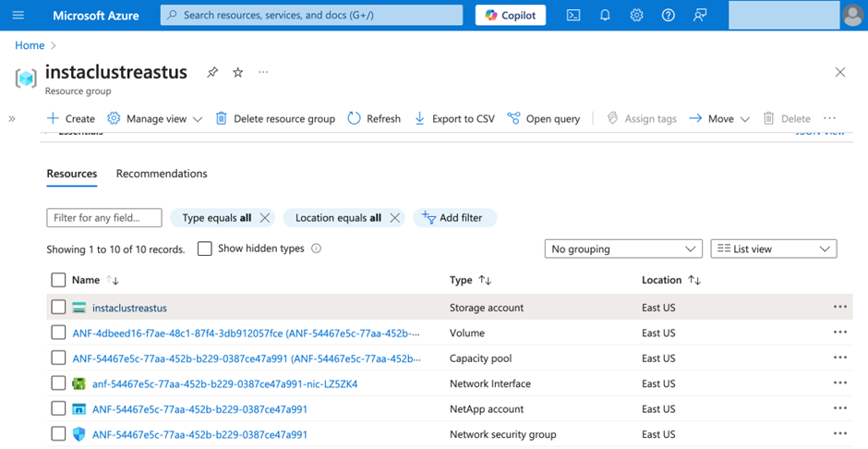
Task: Open ellipsis menu for Storage account row
Action: [839, 307]
